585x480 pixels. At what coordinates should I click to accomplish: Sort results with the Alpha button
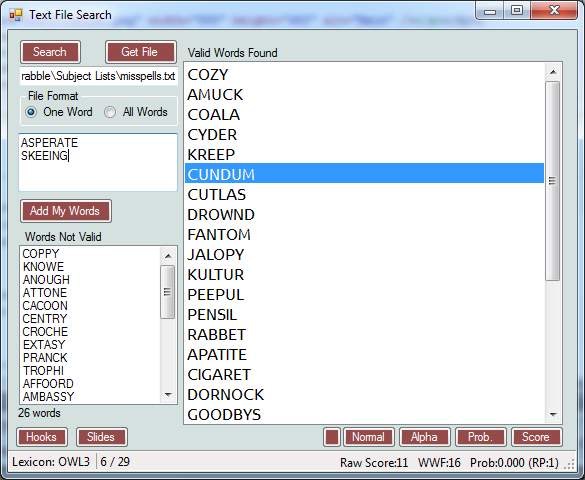(425, 437)
